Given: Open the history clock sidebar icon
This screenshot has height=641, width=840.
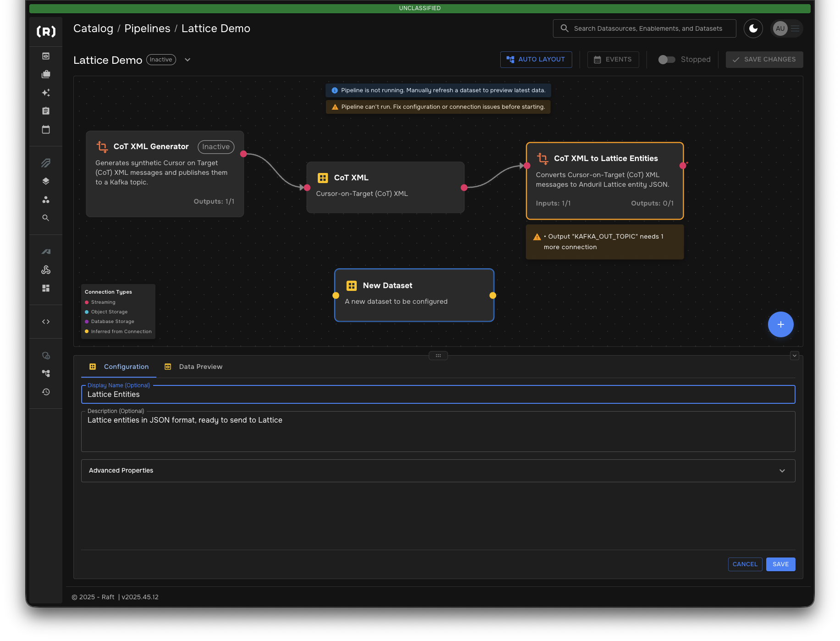Looking at the screenshot, I should 46,392.
